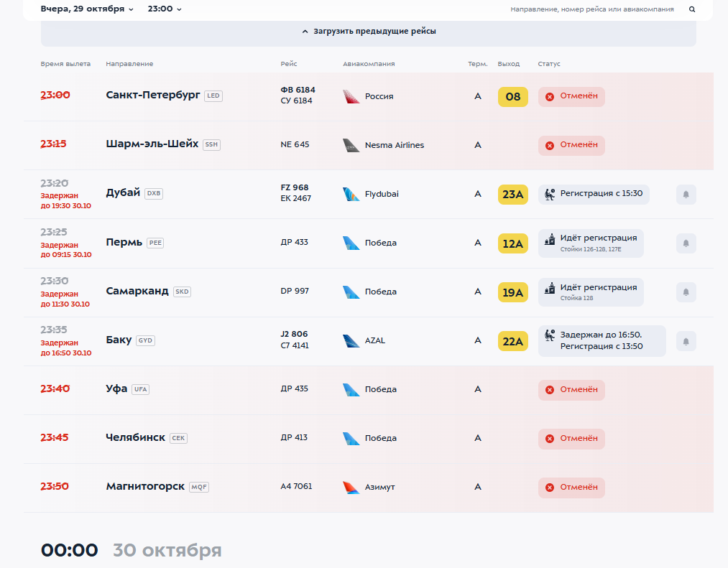This screenshot has width=728, height=568.
Task: Click the Победа logo in Chelyabinsk row
Action: tap(351, 438)
